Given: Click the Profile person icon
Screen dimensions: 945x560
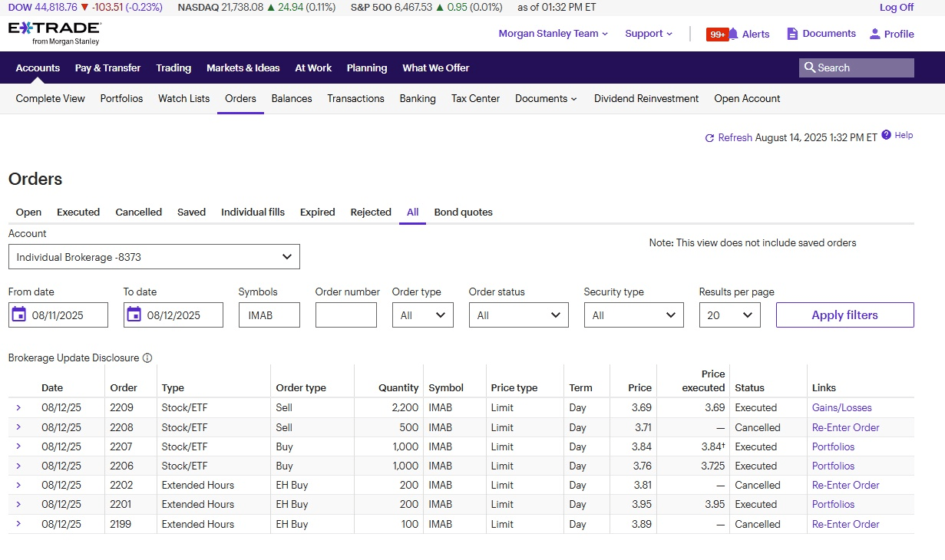Looking at the screenshot, I should click(874, 34).
